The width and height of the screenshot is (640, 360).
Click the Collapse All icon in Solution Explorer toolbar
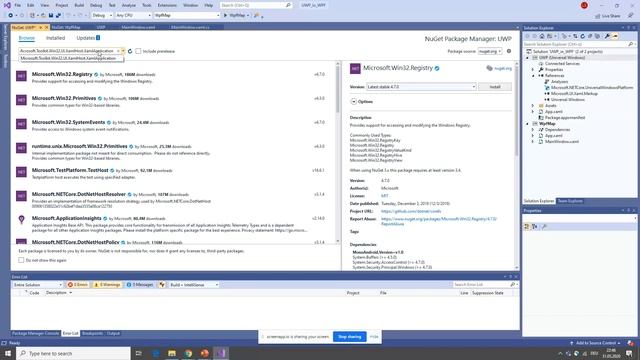coord(590,36)
